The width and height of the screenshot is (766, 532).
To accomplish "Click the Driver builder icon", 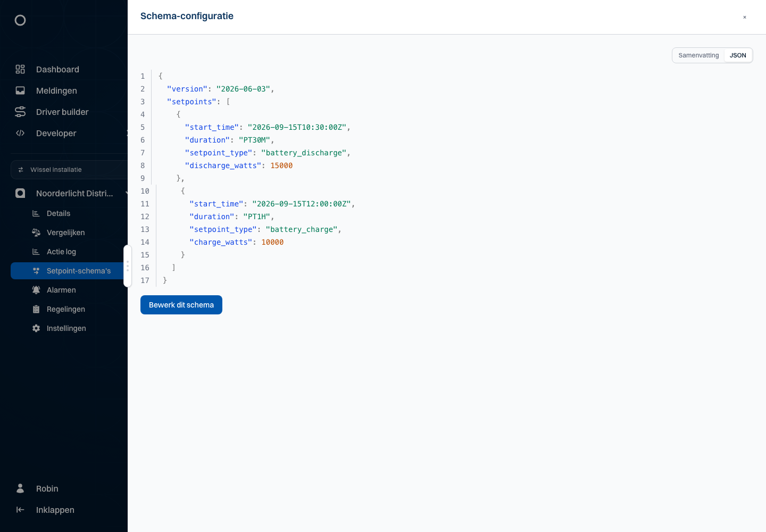I will 20,112.
